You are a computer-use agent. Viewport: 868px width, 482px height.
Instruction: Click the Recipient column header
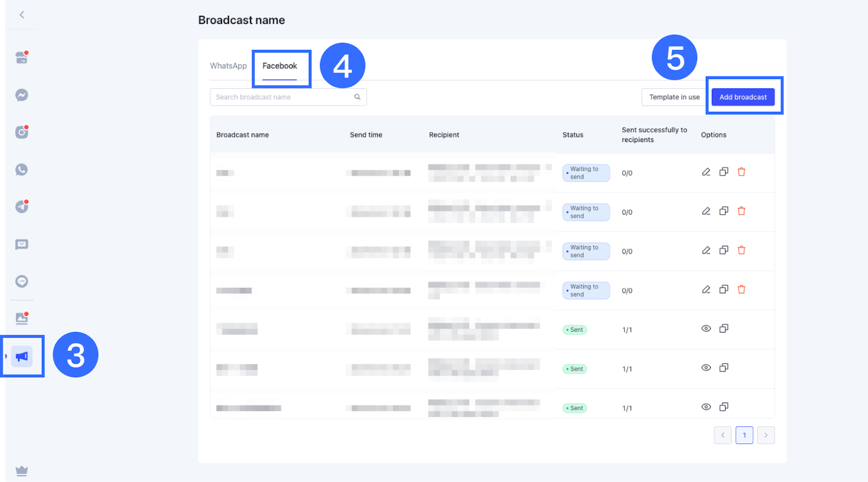click(x=444, y=135)
